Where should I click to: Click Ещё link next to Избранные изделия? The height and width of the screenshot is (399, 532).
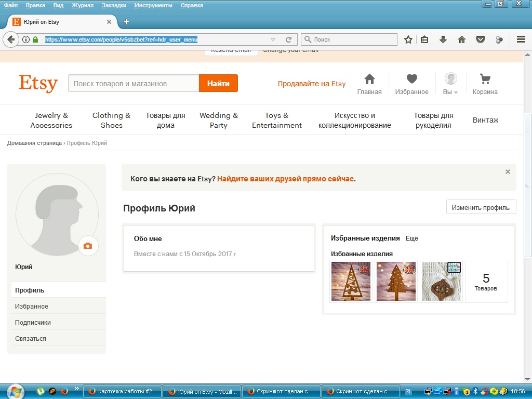(411, 238)
